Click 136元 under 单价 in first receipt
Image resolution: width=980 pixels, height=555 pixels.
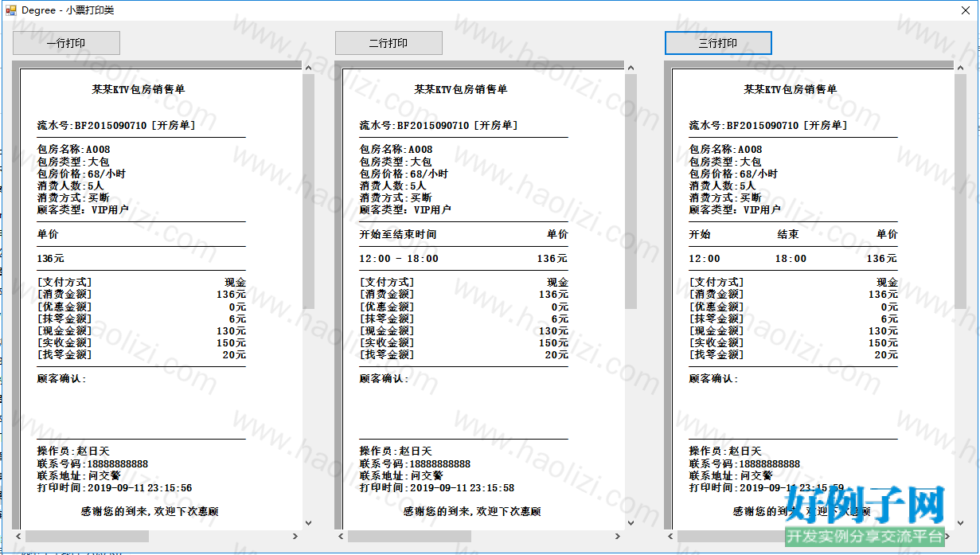pyautogui.click(x=51, y=259)
